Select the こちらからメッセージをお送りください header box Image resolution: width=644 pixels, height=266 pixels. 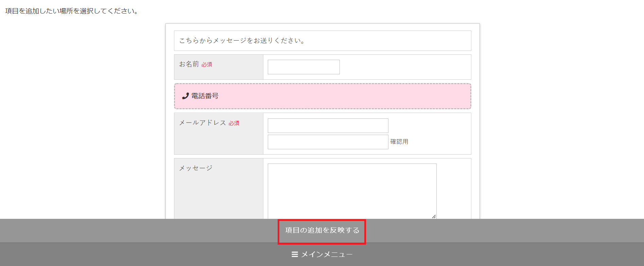(322, 41)
